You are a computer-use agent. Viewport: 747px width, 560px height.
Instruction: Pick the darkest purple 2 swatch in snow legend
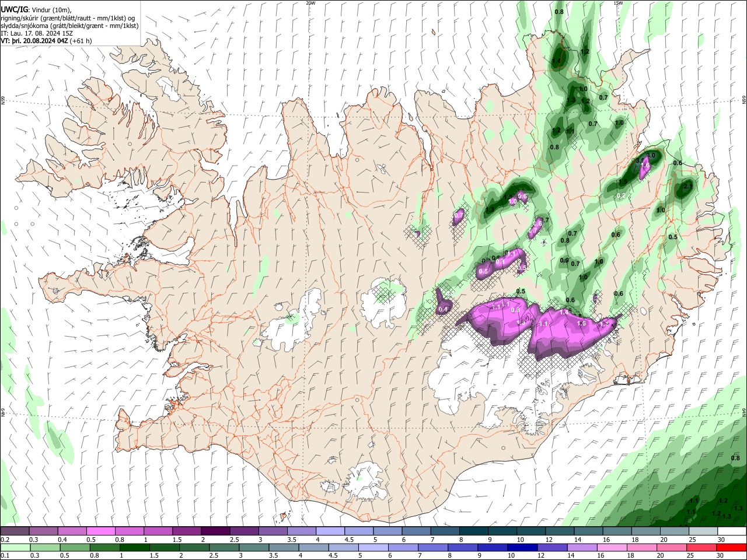tap(215, 531)
